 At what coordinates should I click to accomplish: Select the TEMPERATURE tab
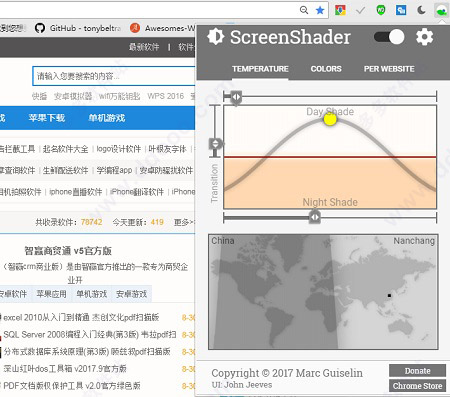[x=260, y=69]
